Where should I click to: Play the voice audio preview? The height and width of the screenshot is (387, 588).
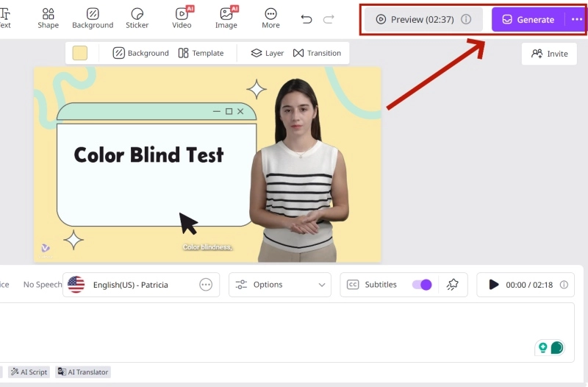tap(493, 285)
